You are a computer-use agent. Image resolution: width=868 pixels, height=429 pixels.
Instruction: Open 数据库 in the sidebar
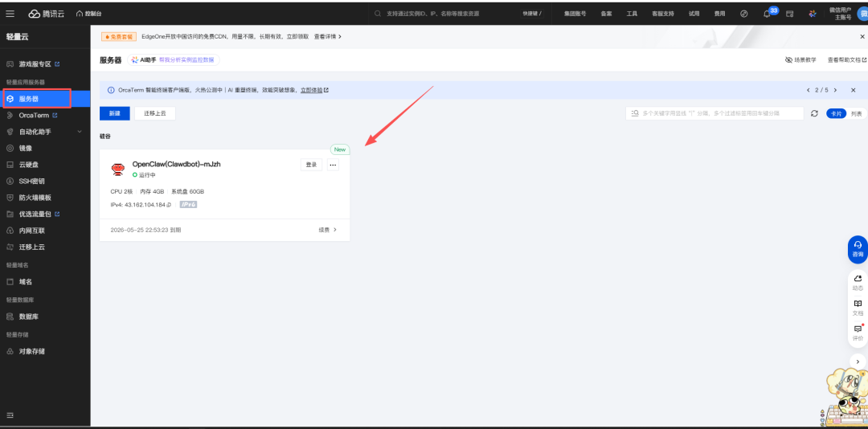(29, 317)
